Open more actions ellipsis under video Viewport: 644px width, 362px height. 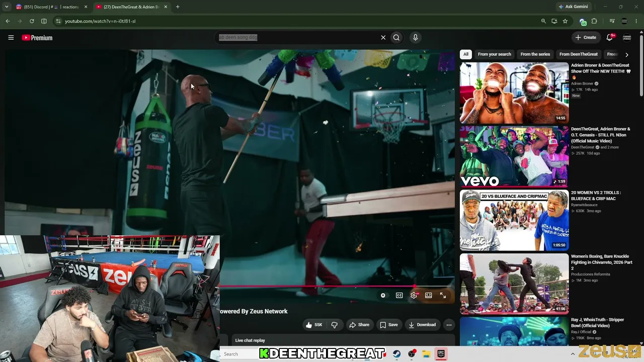(449, 325)
